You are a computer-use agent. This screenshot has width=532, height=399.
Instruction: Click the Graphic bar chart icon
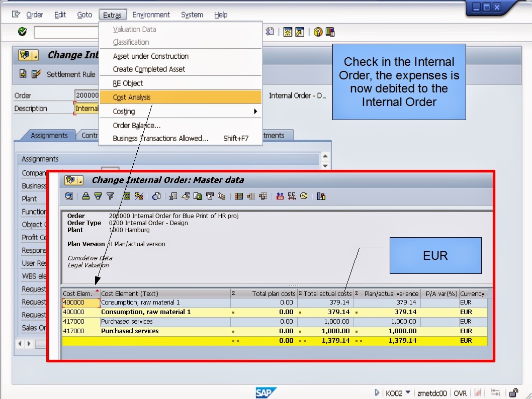point(321,196)
